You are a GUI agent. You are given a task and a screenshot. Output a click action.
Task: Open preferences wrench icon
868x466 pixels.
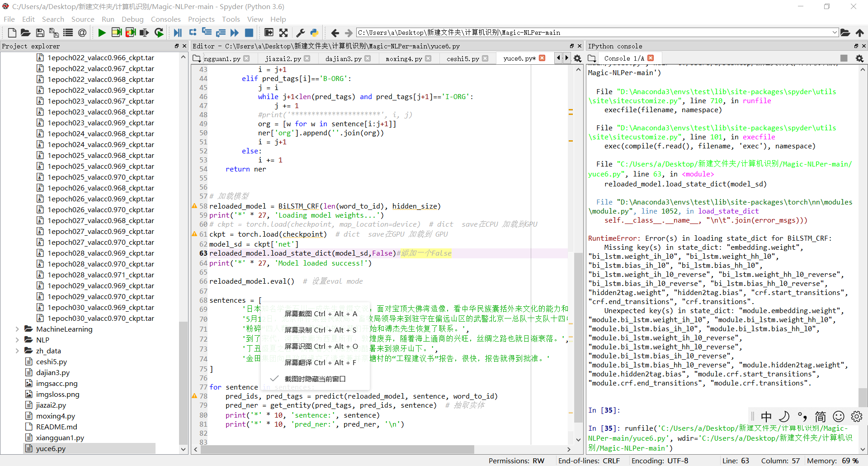(300, 33)
